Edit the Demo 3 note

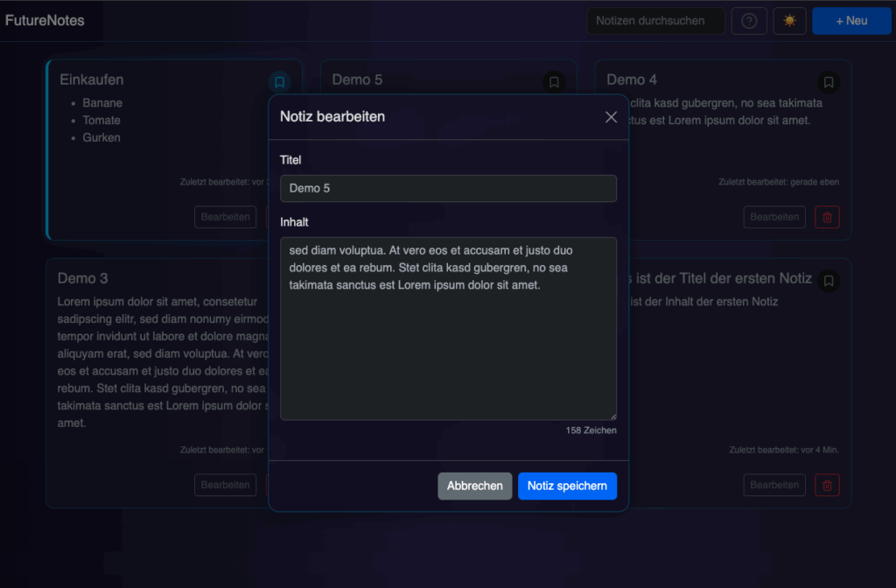(225, 485)
